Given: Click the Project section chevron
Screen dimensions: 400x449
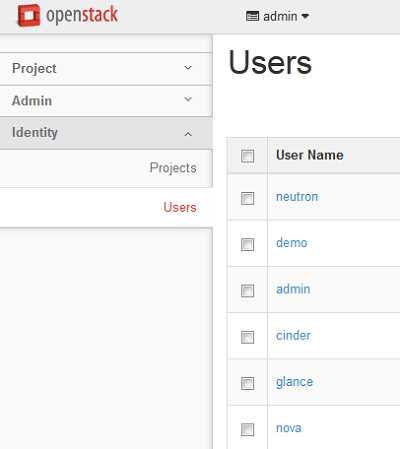Looking at the screenshot, I should (188, 68).
